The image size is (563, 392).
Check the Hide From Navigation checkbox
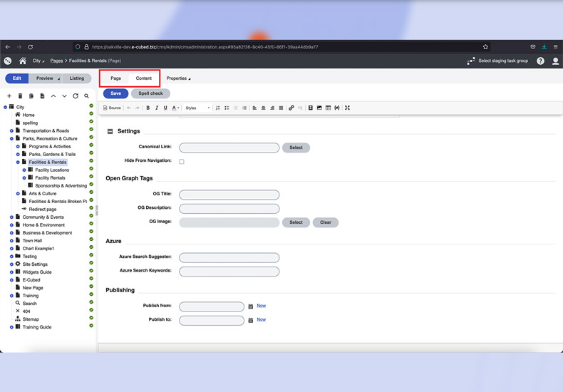click(182, 162)
